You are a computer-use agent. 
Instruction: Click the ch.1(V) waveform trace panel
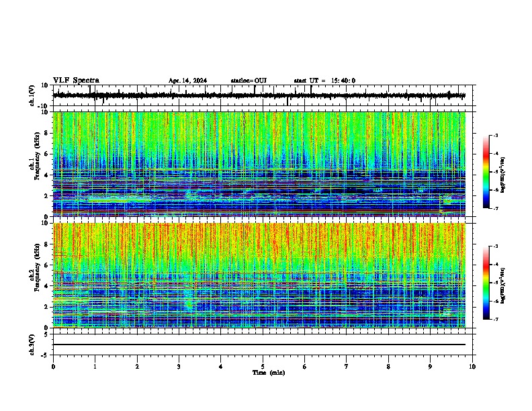(x=262, y=95)
